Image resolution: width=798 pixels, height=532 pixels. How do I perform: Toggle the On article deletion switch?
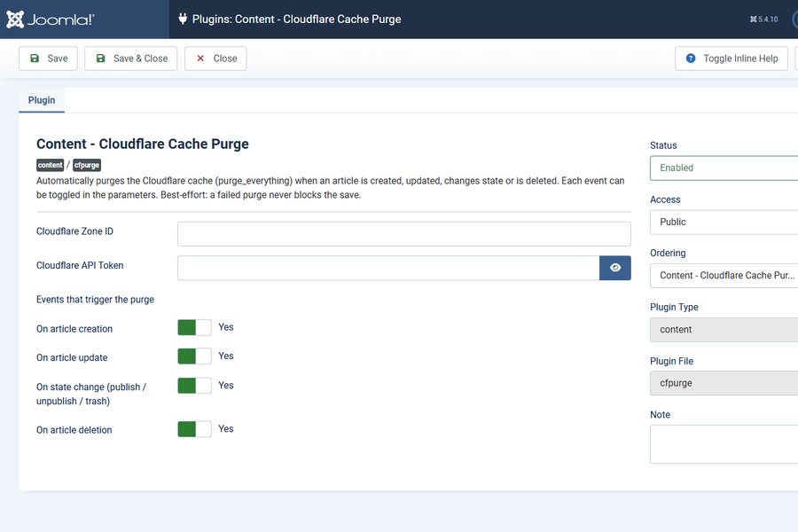pyautogui.click(x=194, y=428)
